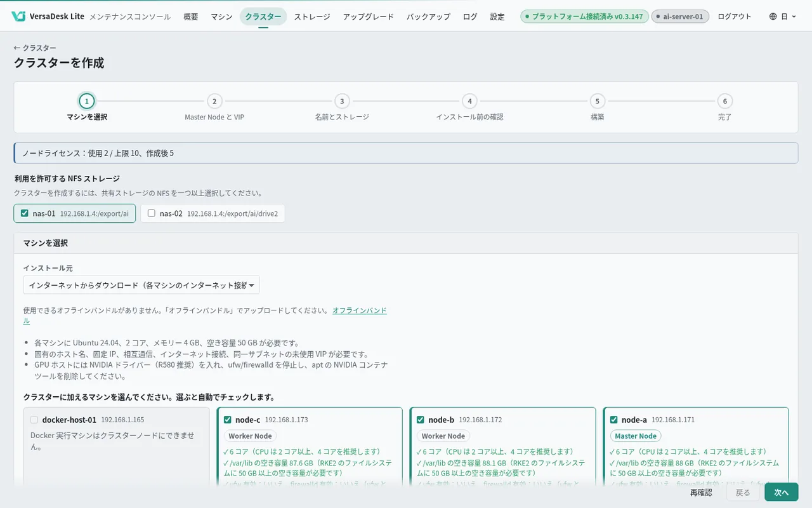Toggle the node-a machine checkbox

[x=614, y=420]
